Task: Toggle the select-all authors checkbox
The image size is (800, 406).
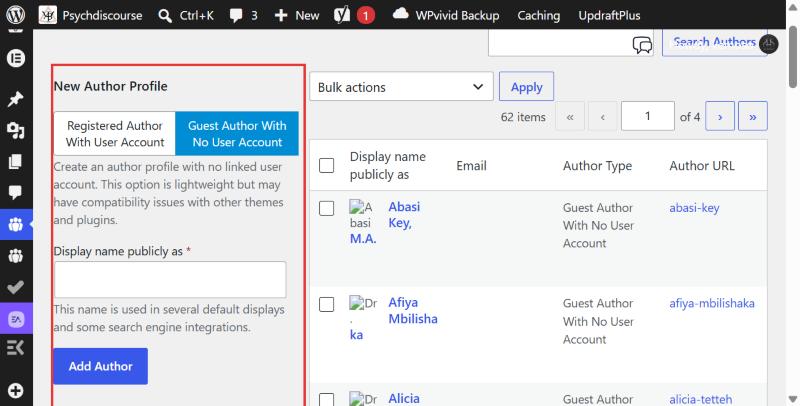Action: tap(327, 165)
